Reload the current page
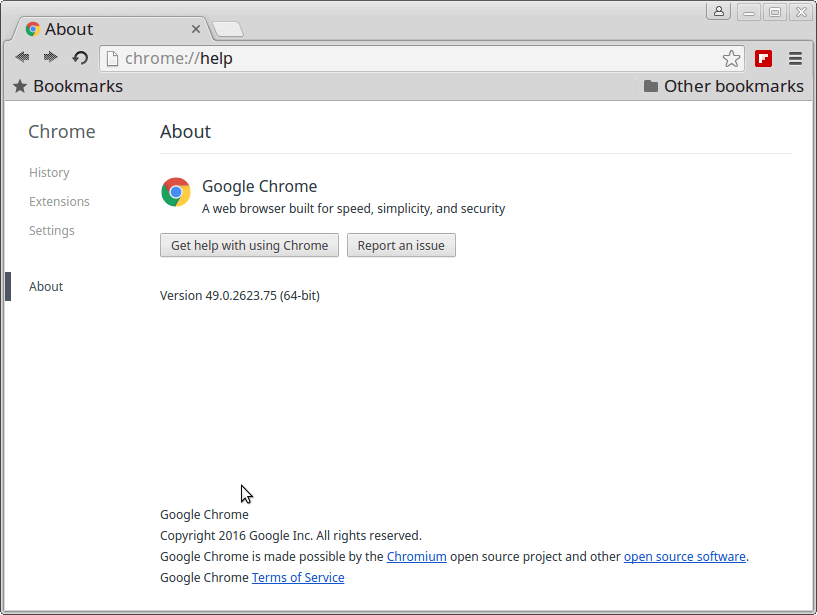Screen dimensions: 817x615 point(80,57)
